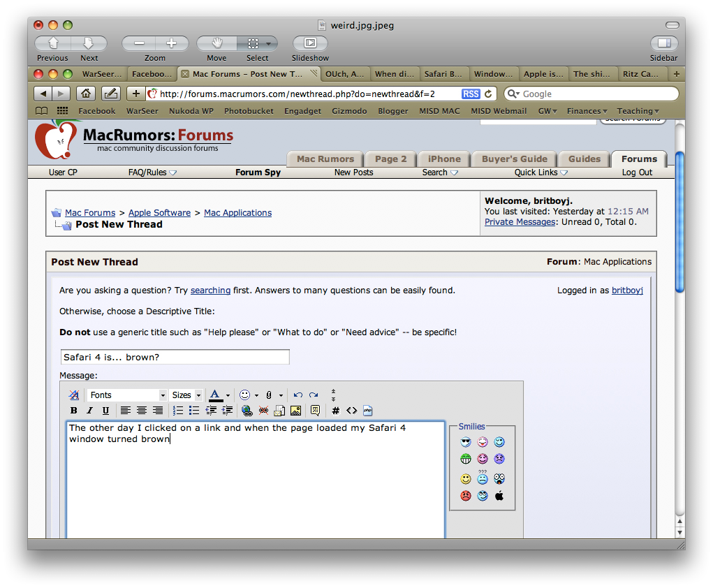Image resolution: width=713 pixels, height=588 pixels.
Task: Go to Apple Software breadcrumb link
Action: (160, 213)
